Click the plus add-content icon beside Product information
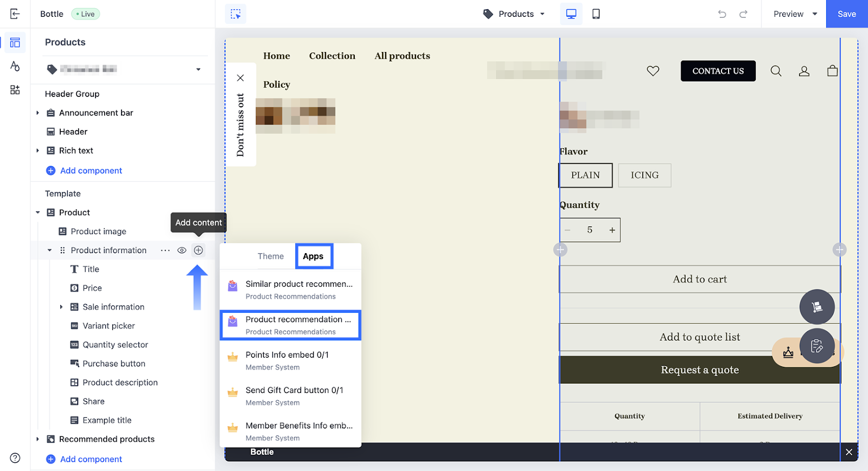 [199, 250]
